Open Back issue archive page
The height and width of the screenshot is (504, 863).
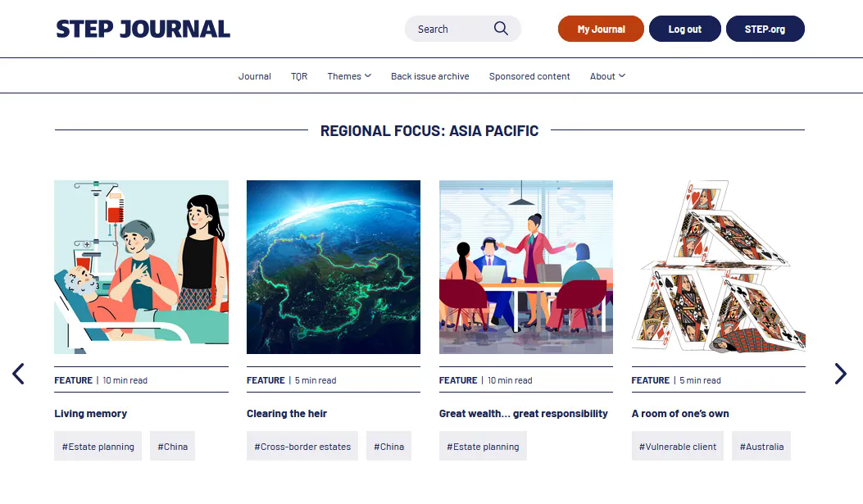pos(429,76)
